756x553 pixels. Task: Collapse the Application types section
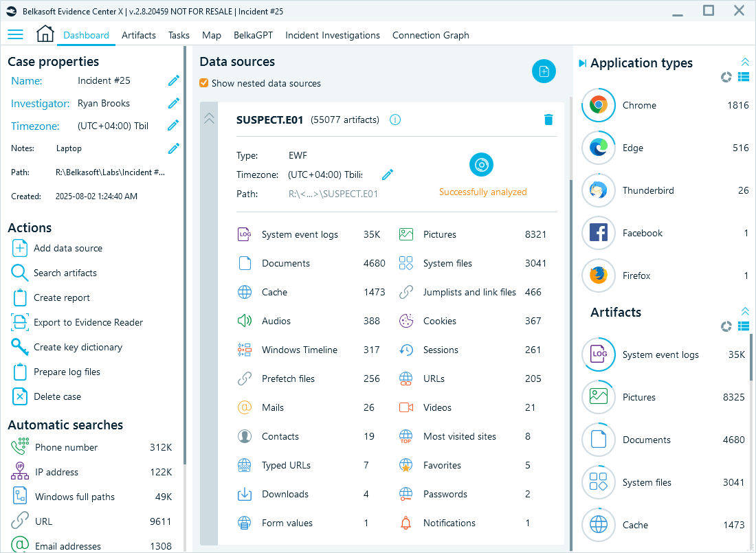tap(745, 63)
